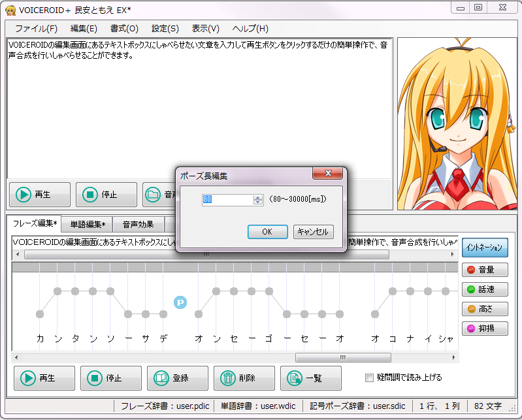
Task: Open the ファイル(F) menu
Action: click(x=36, y=29)
